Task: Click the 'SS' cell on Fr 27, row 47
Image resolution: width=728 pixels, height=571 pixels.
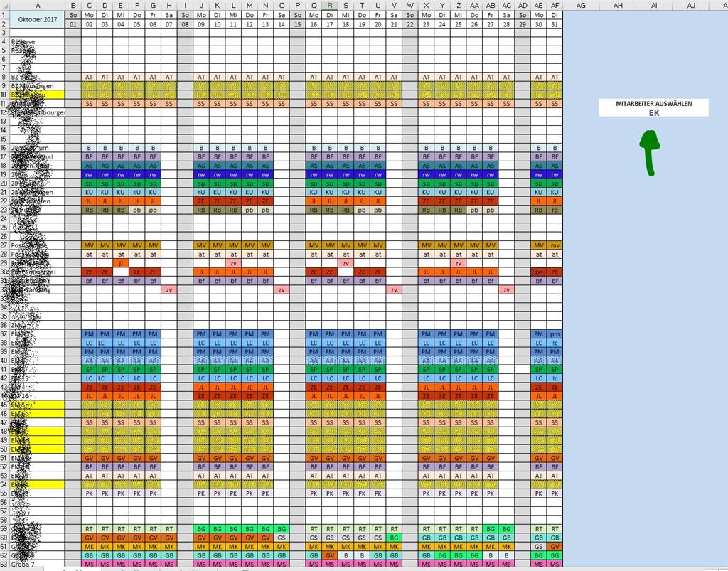Action: (491, 422)
